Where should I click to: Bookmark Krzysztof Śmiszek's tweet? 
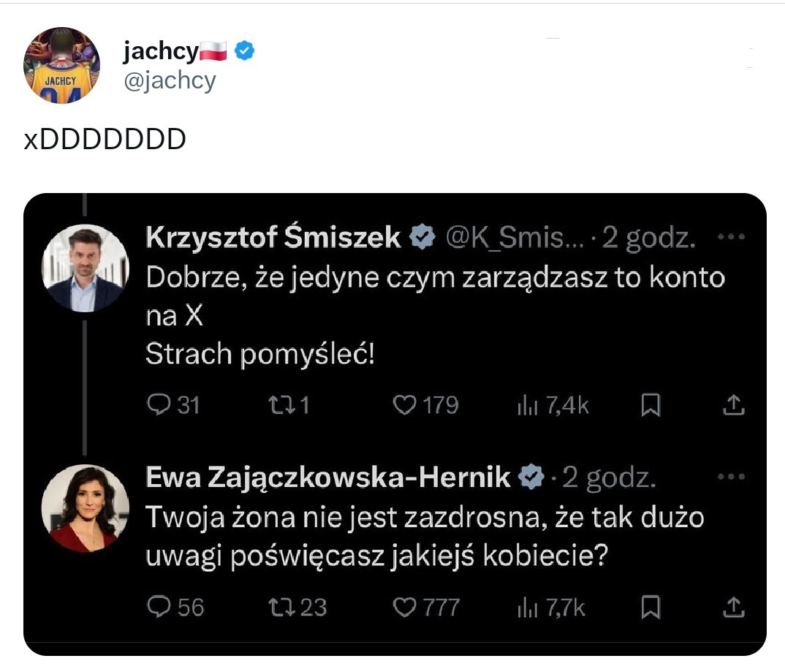[x=651, y=405]
